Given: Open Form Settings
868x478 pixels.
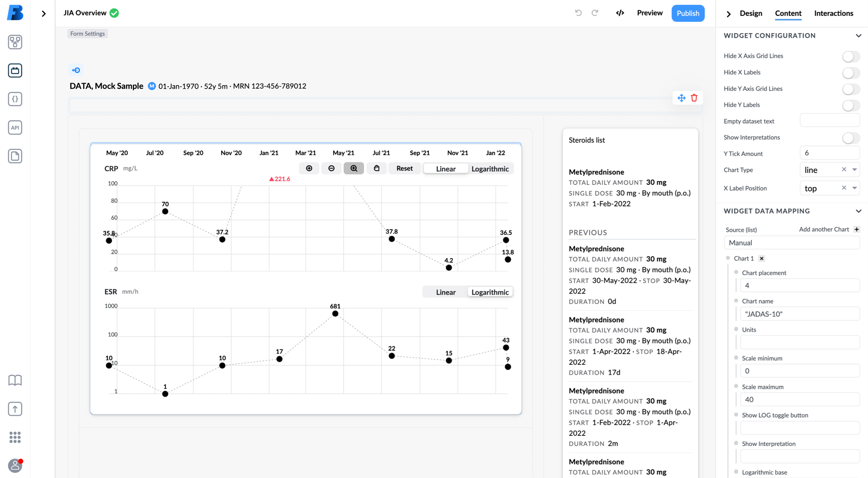Looking at the screenshot, I should 87,34.
